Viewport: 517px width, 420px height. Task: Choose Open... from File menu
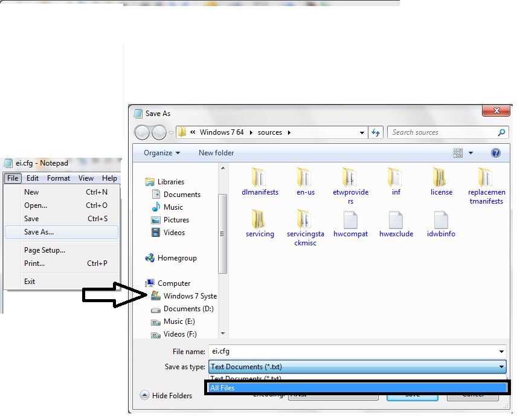62,205
